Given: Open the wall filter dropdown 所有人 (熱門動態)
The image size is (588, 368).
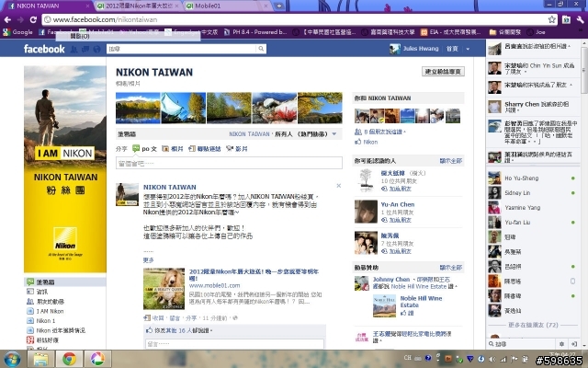Looking at the screenshot, I should tap(305, 133).
